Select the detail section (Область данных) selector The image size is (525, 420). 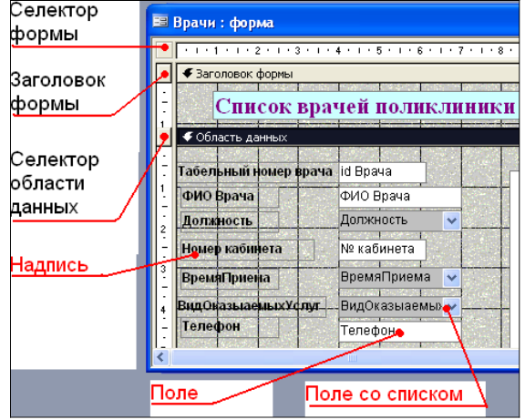164,137
